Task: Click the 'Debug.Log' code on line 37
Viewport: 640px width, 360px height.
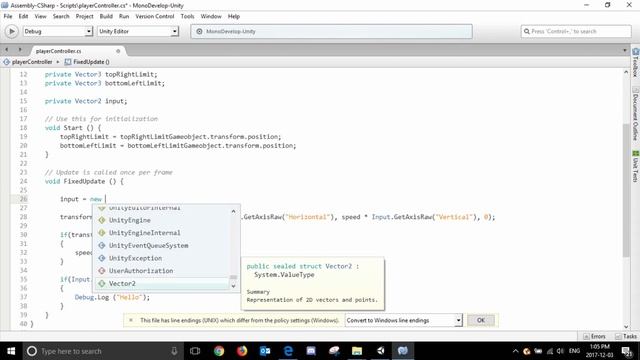Action: [x=92, y=297]
